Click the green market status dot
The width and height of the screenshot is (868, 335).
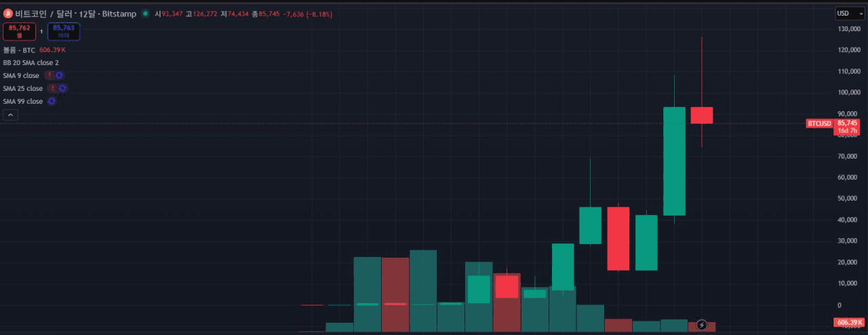coord(145,14)
